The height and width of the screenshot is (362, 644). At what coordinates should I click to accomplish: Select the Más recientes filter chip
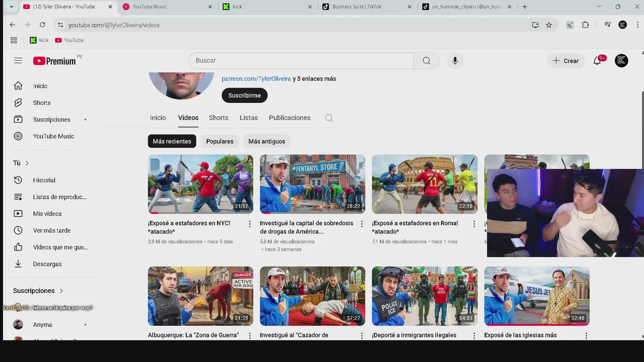pyautogui.click(x=172, y=141)
